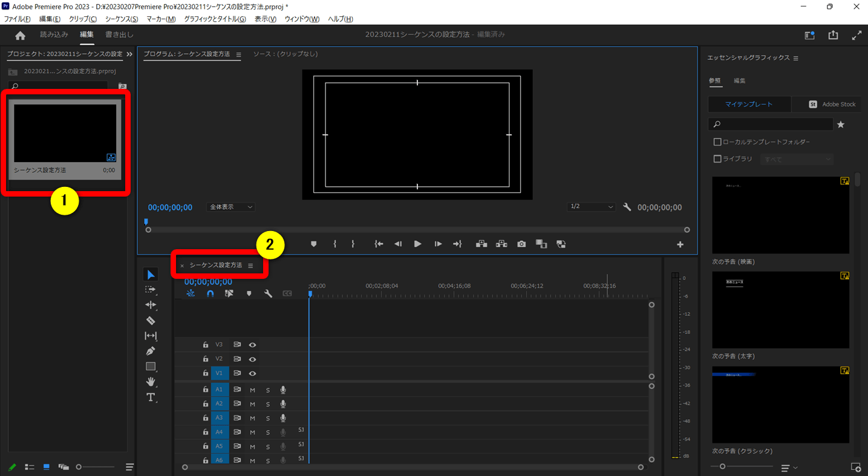Select the Ripple Edit tool
The image size is (868, 476).
click(151, 305)
